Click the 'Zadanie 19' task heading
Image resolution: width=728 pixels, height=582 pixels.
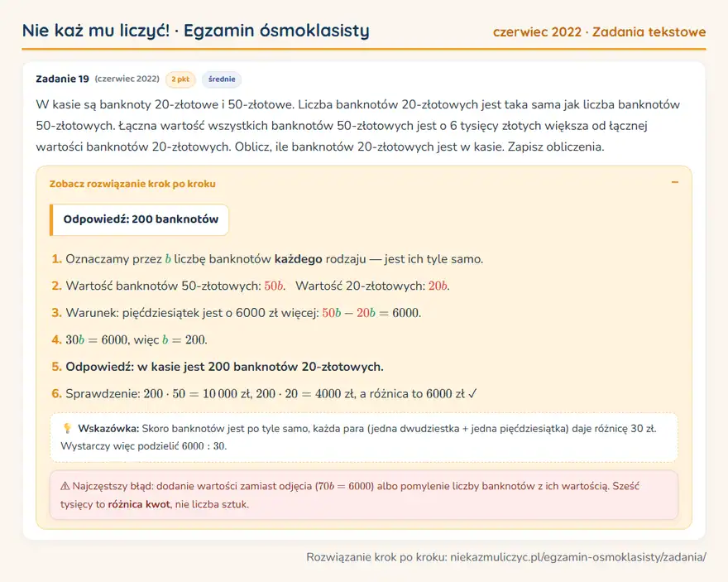point(62,79)
